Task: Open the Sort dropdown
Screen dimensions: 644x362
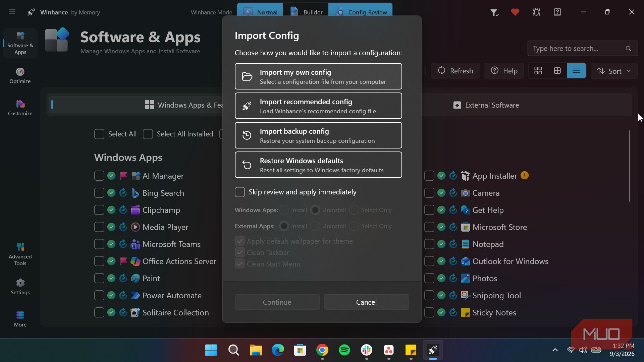Action: click(x=614, y=71)
